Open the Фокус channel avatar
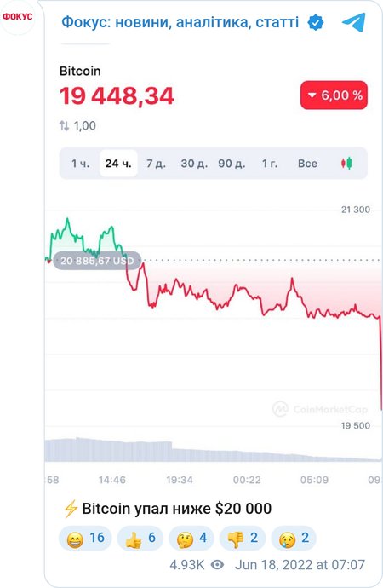Viewport: 383px width, 588px height. 18,17
